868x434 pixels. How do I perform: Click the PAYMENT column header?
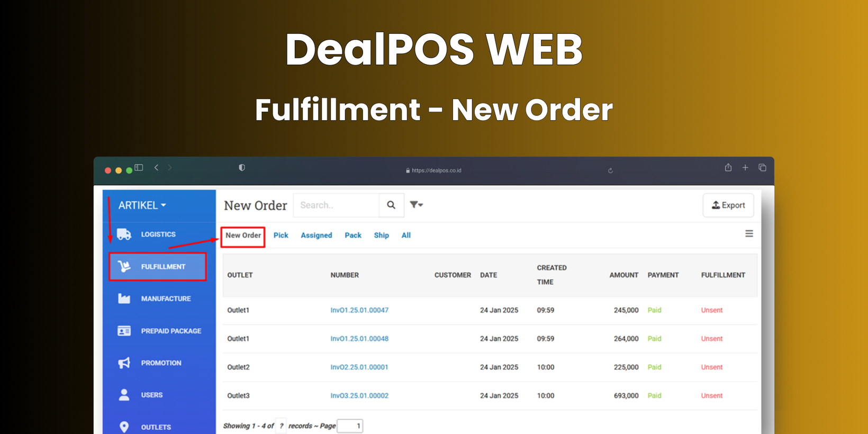coord(663,275)
